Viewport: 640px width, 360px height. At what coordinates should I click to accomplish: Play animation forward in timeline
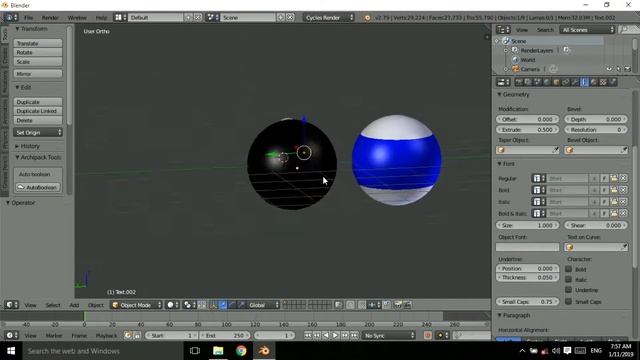point(335,335)
